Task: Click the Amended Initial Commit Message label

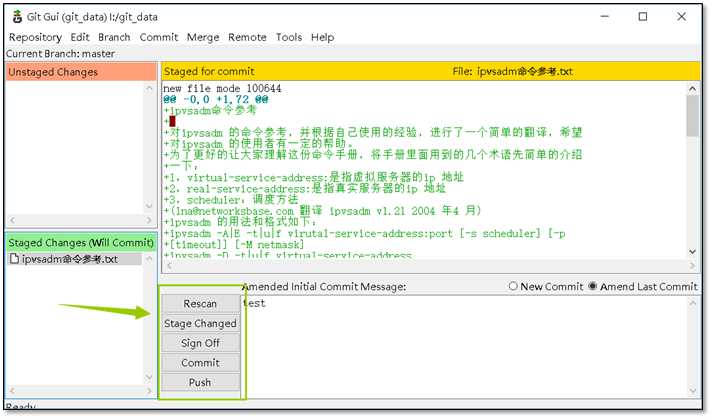Action: pos(324,287)
